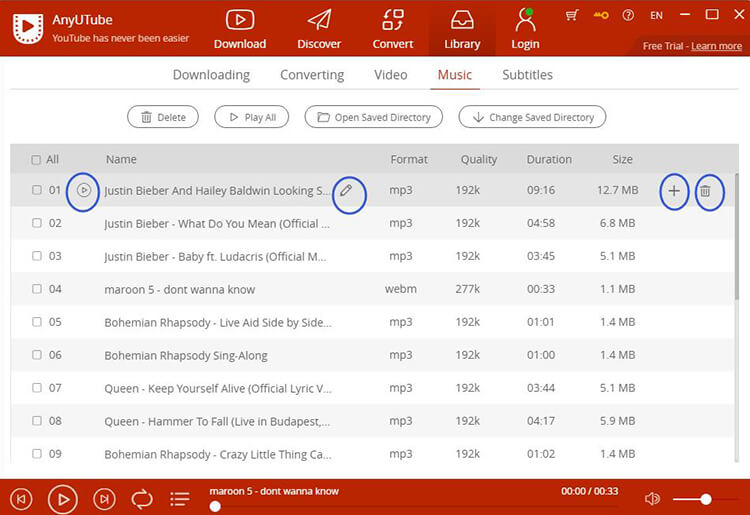Click the Size column header
This screenshot has width=750, height=515.
pos(622,159)
